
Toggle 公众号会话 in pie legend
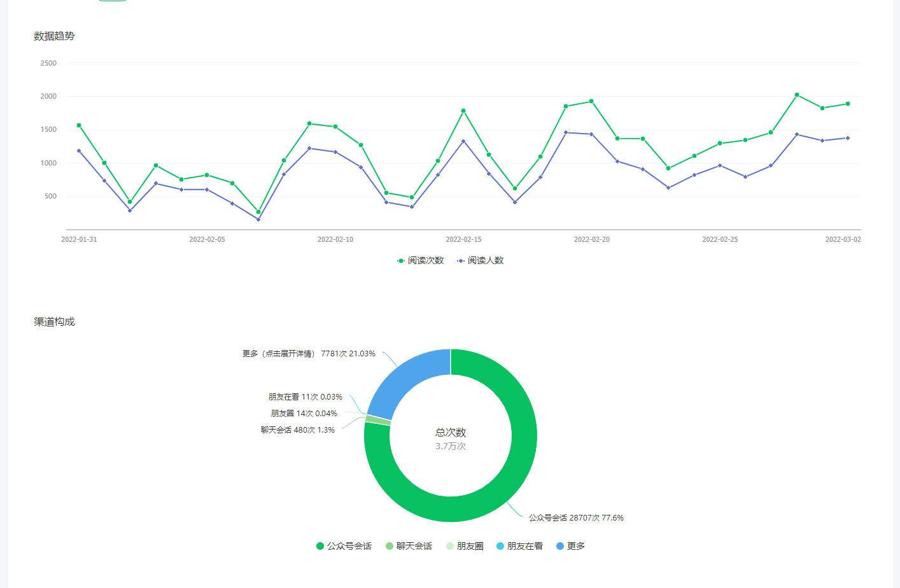[344, 546]
